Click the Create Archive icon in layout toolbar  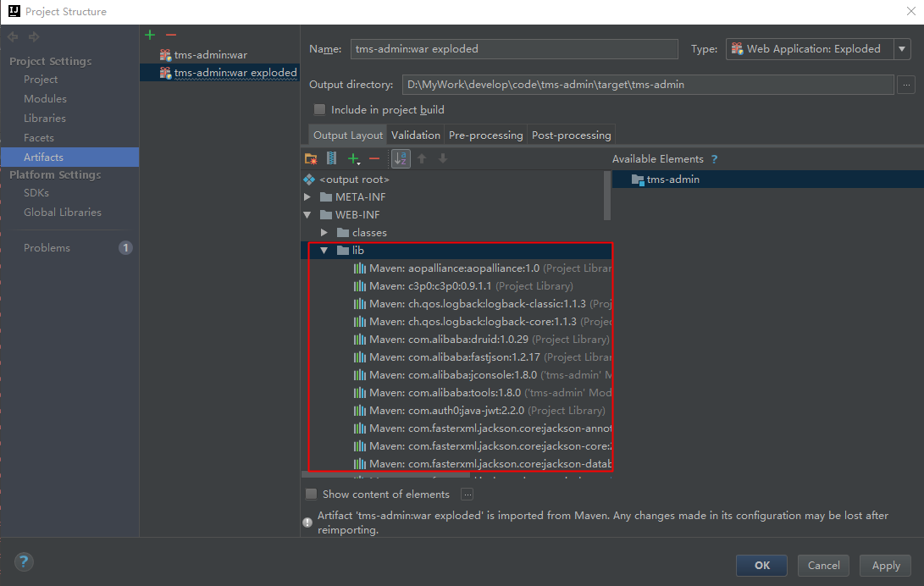point(331,158)
